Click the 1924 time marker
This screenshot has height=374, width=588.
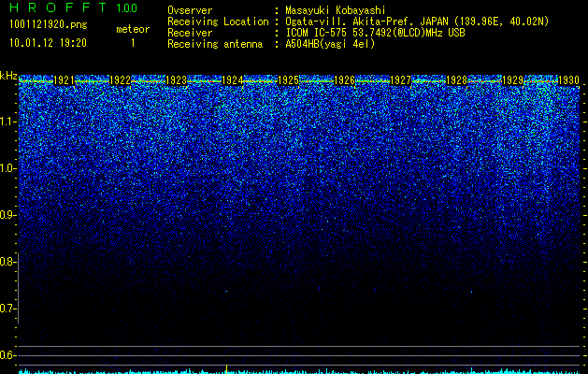click(x=232, y=80)
